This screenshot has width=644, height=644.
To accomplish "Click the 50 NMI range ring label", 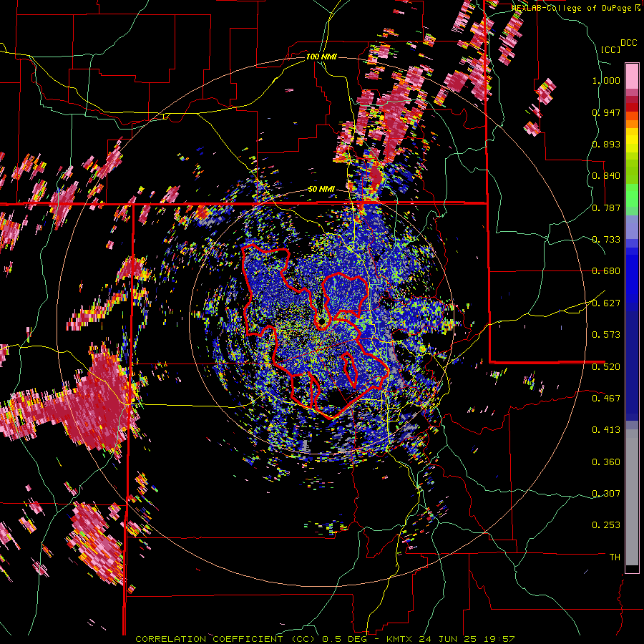I will (x=321, y=189).
